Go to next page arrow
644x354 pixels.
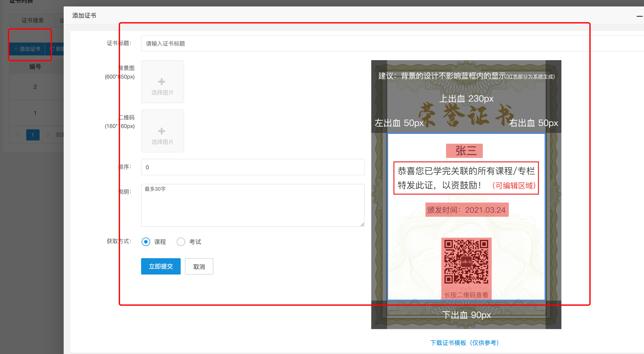[x=48, y=135]
